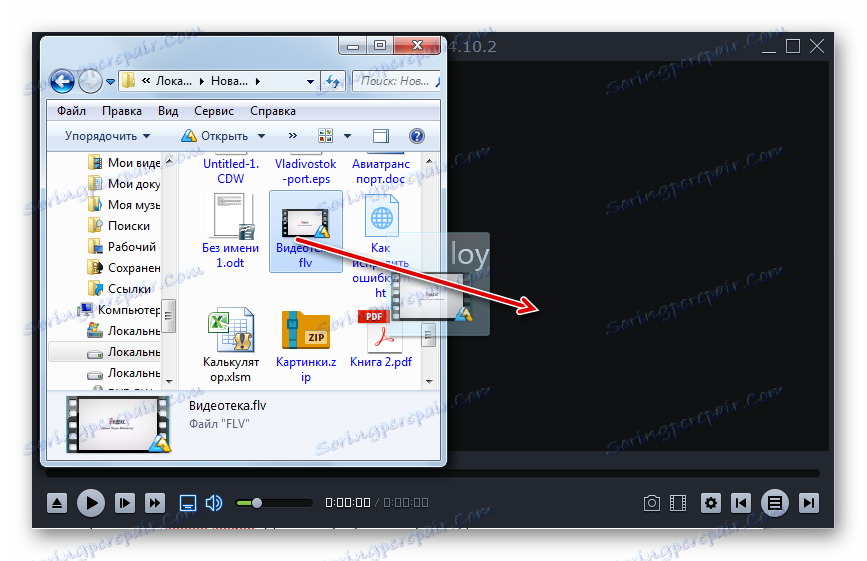867x561 pixels.
Task: Select Без имени 1.odt file
Action: [x=231, y=231]
